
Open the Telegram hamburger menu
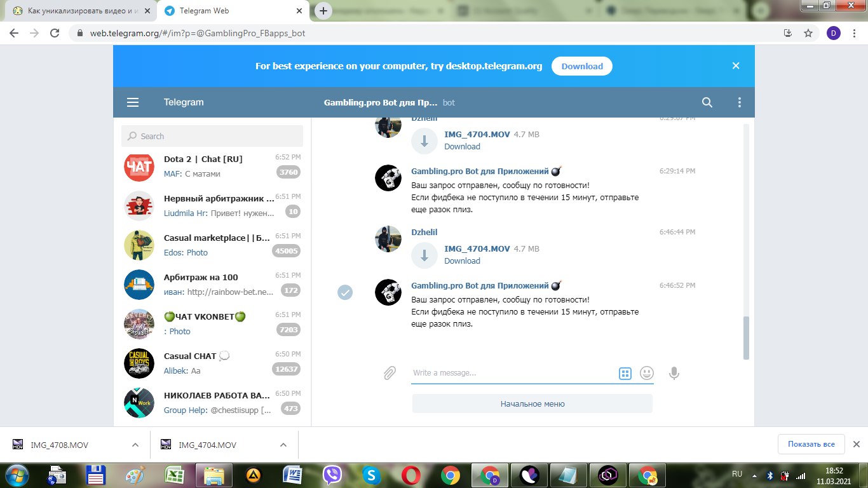click(x=132, y=102)
